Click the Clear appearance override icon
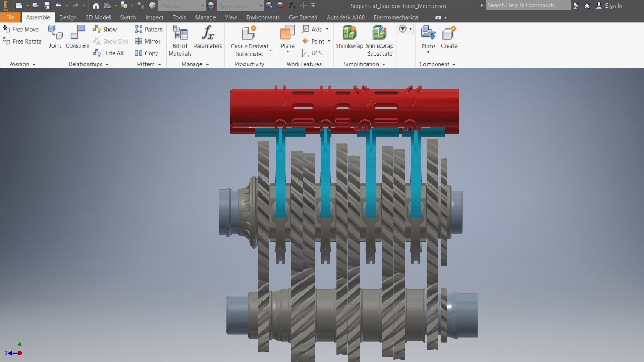Screen dimensions: 644x362 click(281, 5)
